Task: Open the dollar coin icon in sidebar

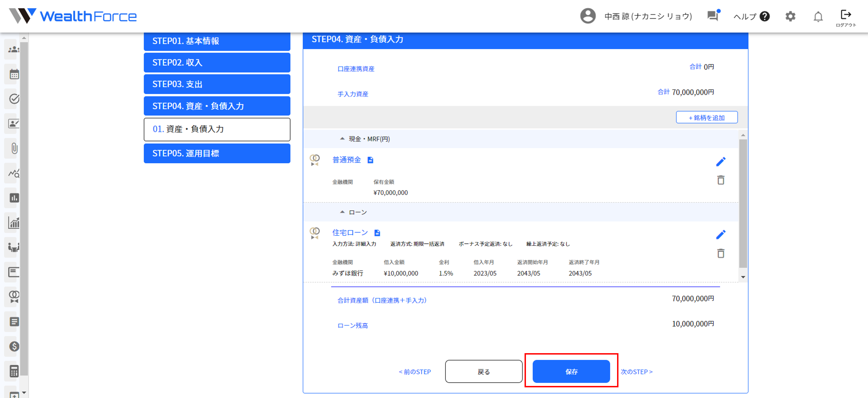Action: [x=14, y=346]
